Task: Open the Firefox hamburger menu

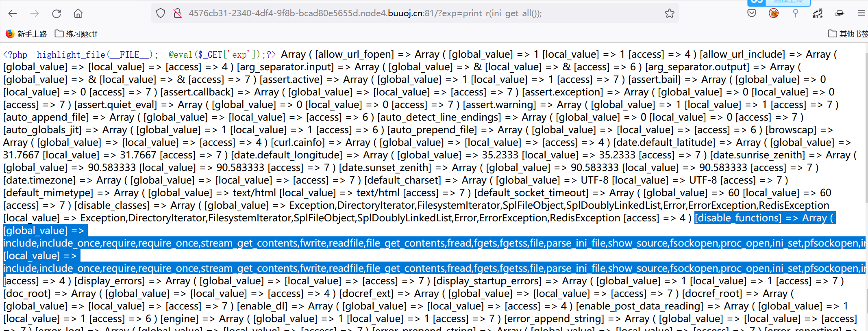Action: 861,13
